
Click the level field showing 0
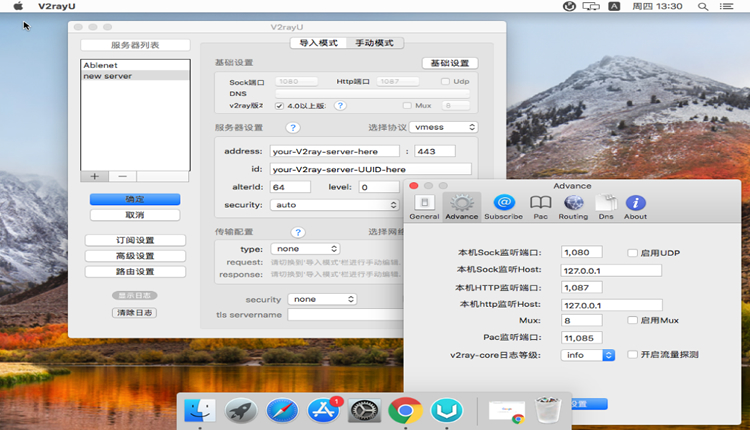[379, 187]
